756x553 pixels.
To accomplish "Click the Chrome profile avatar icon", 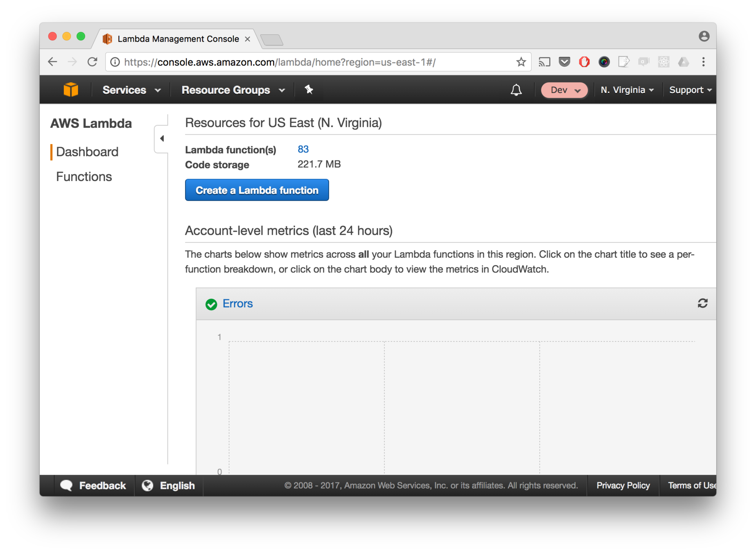I will (x=704, y=36).
